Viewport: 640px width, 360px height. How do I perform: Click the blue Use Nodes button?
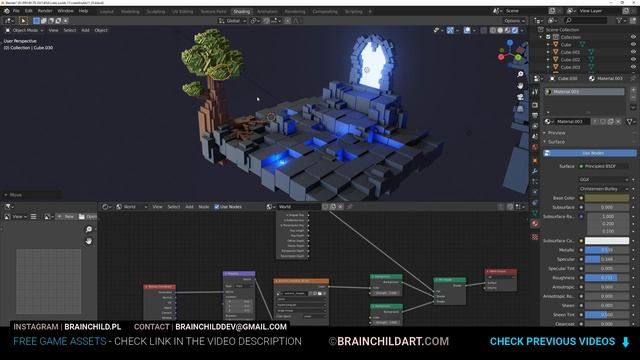click(x=589, y=153)
